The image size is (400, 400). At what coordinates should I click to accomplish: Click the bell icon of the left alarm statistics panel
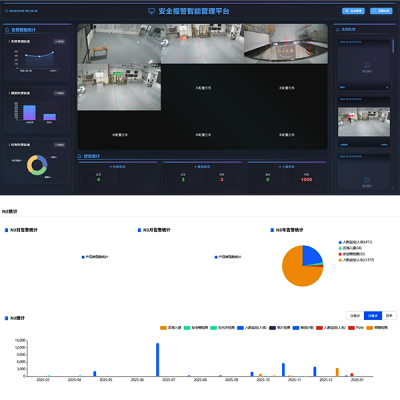7,30
